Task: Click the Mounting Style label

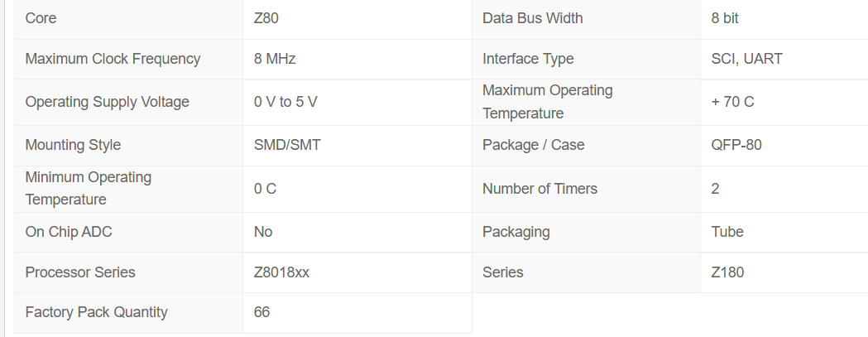Action: click(x=73, y=145)
